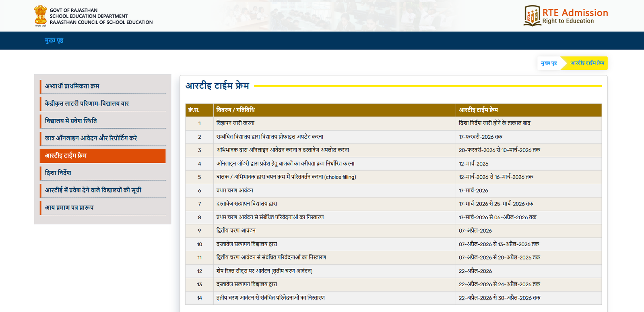
Task: Open आरटीई में प्रवेश देने वाले विद्यालयों की सूची
Action: click(103, 190)
